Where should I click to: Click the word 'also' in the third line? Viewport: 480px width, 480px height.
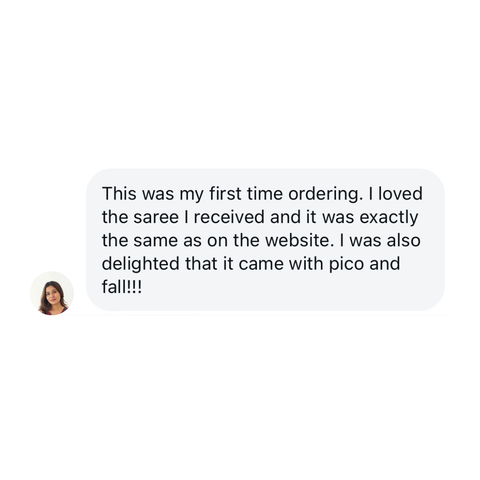coord(403,240)
